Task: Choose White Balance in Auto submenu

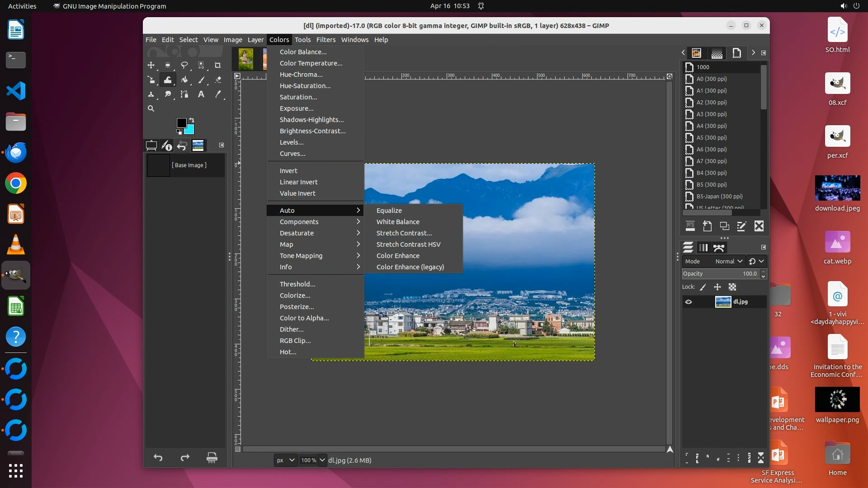Action: tap(398, 222)
